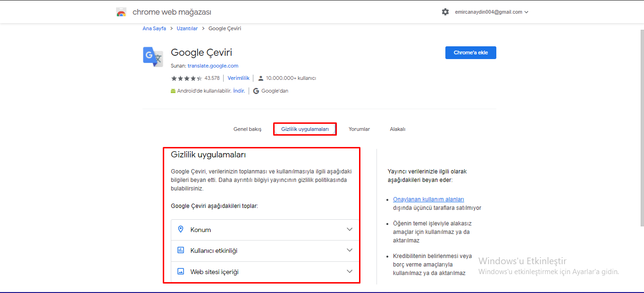
Task: Click the Chrome Web Store rainbow logo
Action: click(121, 12)
